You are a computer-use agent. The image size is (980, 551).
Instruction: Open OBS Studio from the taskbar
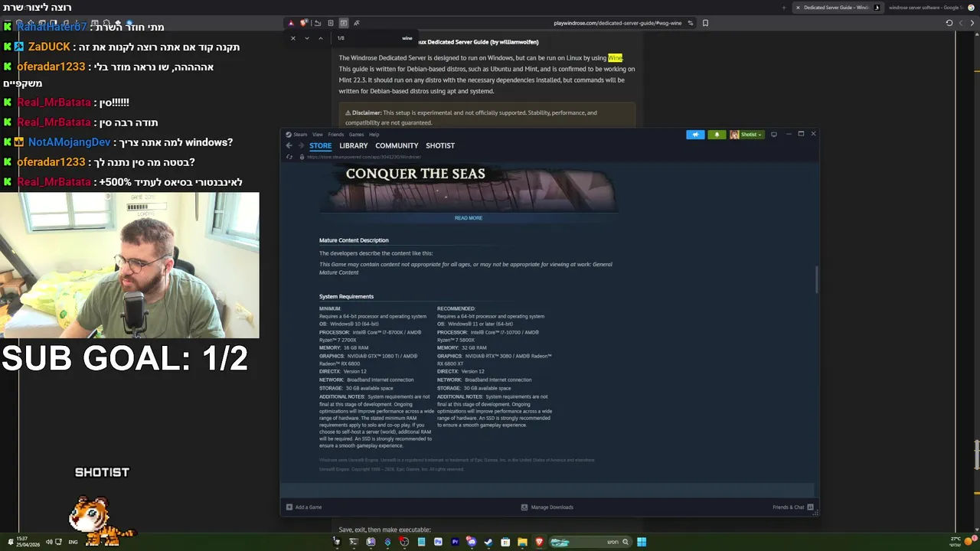[404, 542]
